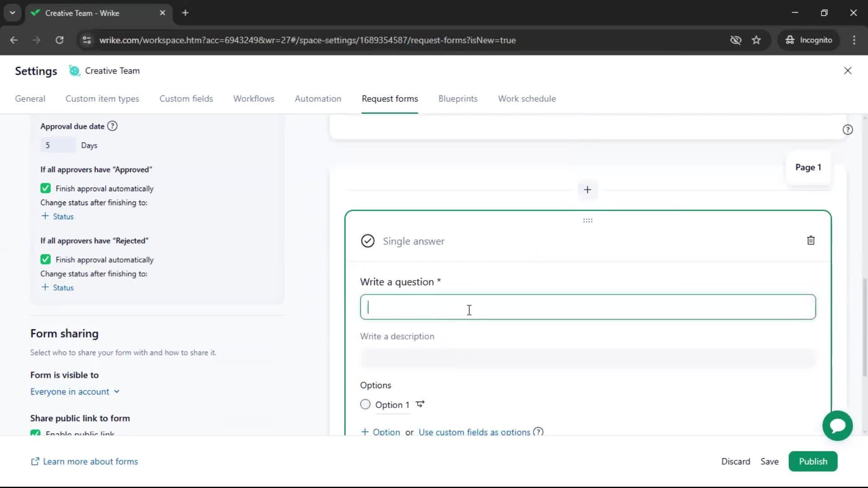Click the Creative Team space icon
The width and height of the screenshot is (868, 488).
click(x=74, y=70)
